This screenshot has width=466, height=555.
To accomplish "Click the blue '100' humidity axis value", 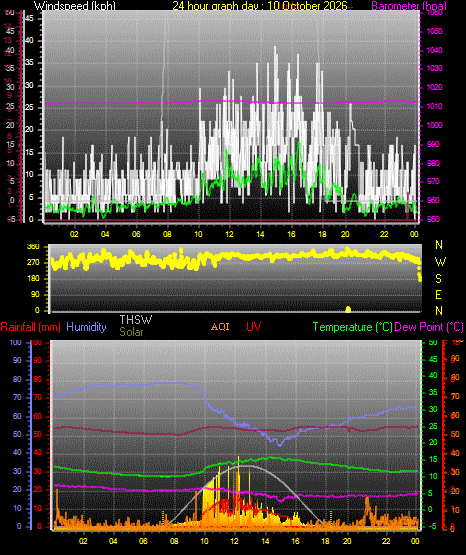I will pyautogui.click(x=15, y=342).
